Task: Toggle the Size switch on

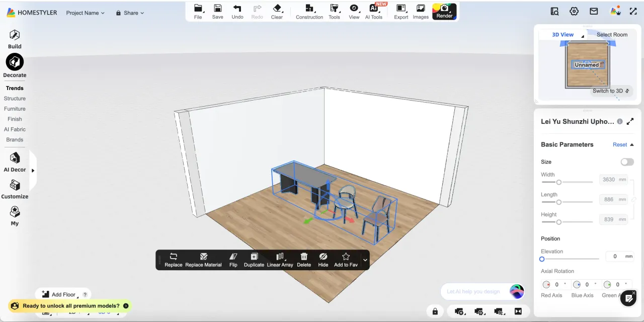Action: coord(627,162)
